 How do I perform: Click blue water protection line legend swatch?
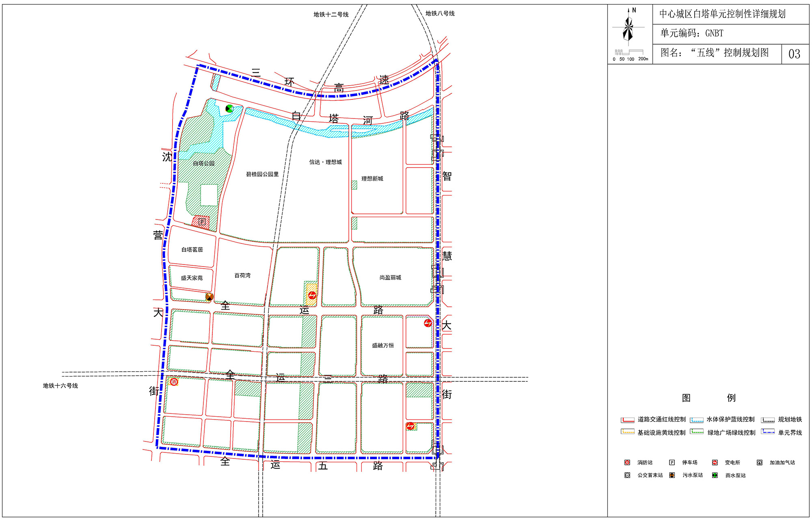point(697,420)
